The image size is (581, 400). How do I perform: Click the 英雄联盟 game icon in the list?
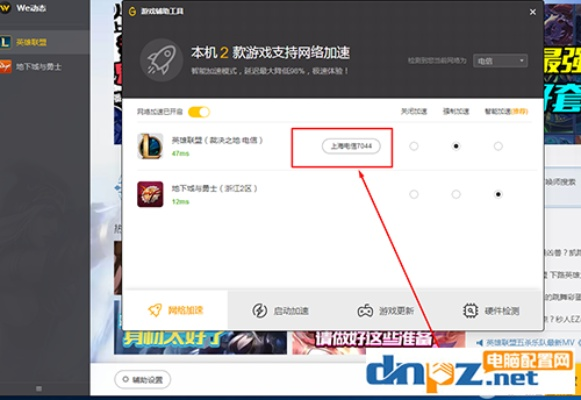pyautogui.click(x=150, y=146)
